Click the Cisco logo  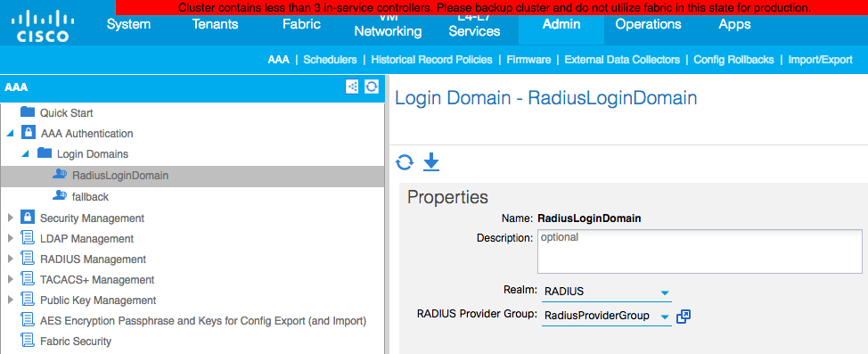coord(43,27)
